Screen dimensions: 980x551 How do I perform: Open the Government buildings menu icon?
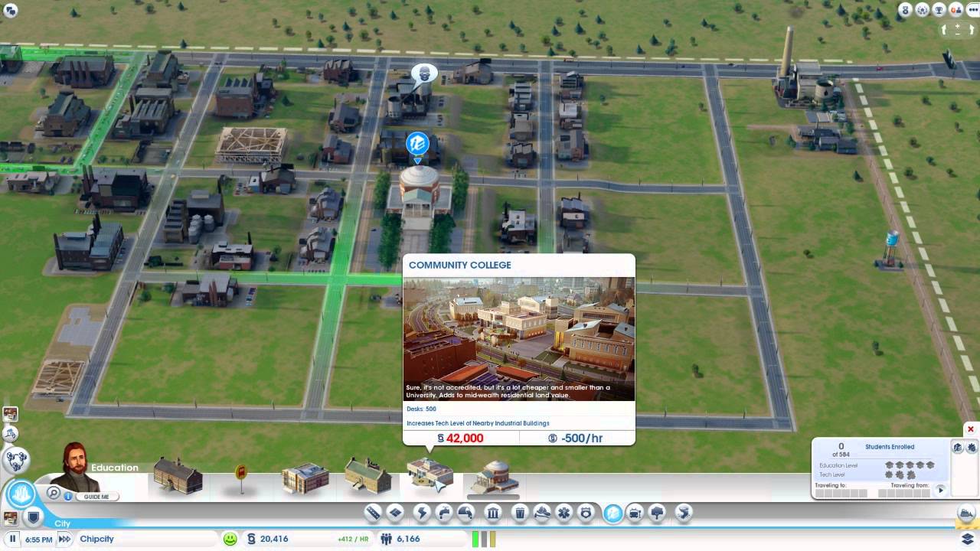click(x=493, y=514)
